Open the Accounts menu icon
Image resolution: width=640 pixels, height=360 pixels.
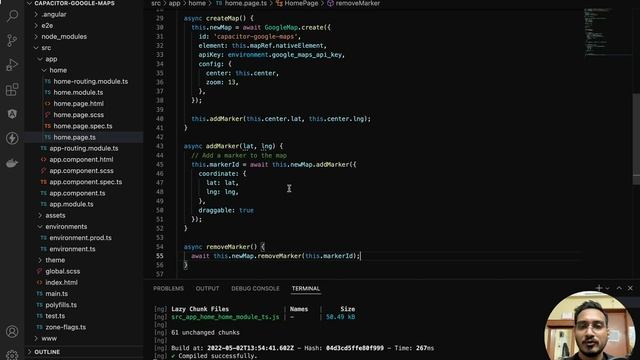click(x=12, y=331)
